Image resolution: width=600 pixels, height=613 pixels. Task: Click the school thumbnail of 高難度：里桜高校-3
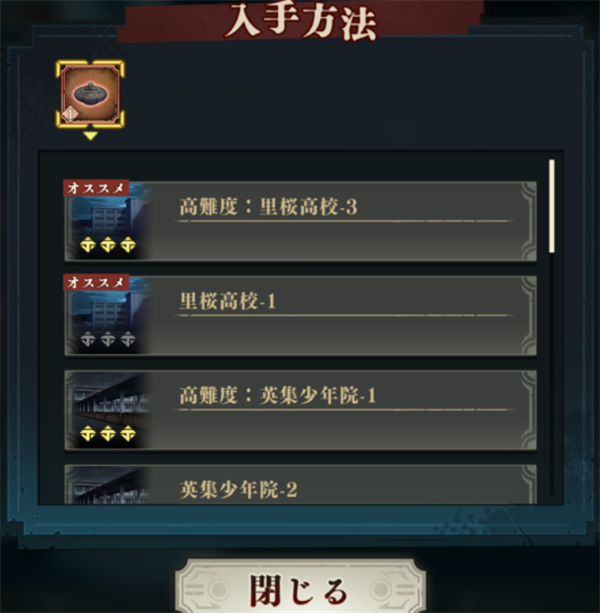[108, 221]
